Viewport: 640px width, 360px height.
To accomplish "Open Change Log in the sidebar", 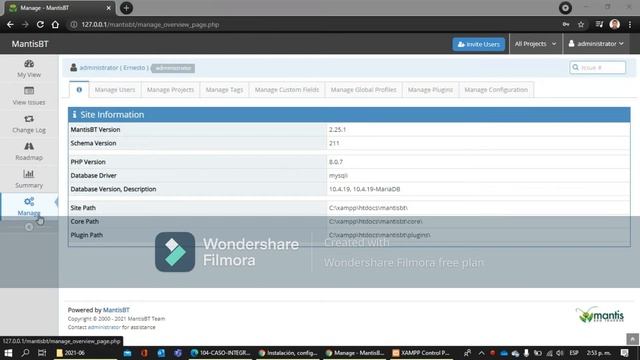I will point(29,124).
